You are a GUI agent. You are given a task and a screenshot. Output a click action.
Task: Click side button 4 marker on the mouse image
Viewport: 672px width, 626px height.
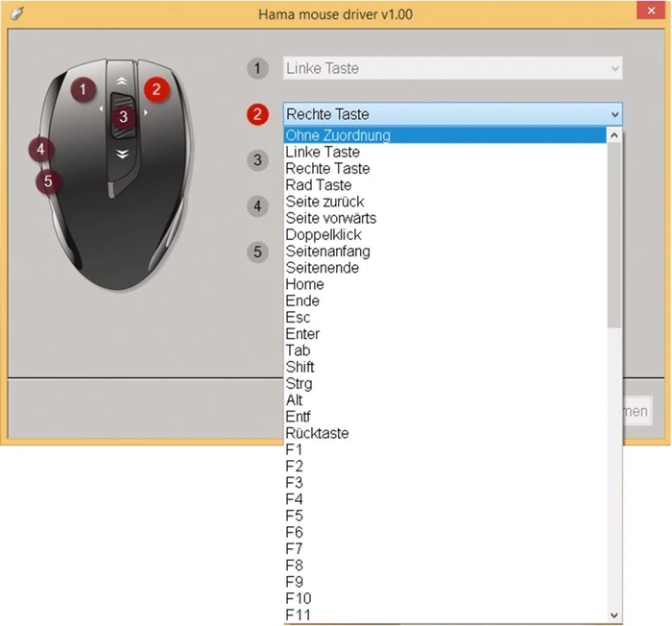tap(40, 149)
